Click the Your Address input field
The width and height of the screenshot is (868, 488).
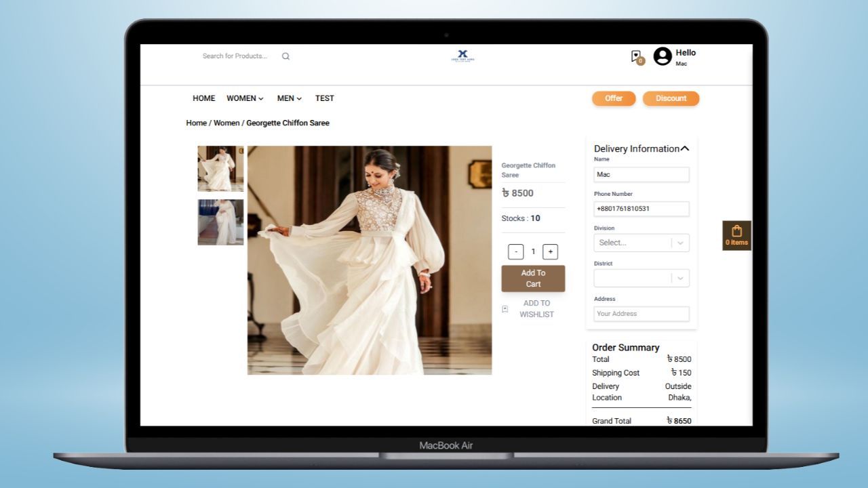(x=642, y=314)
